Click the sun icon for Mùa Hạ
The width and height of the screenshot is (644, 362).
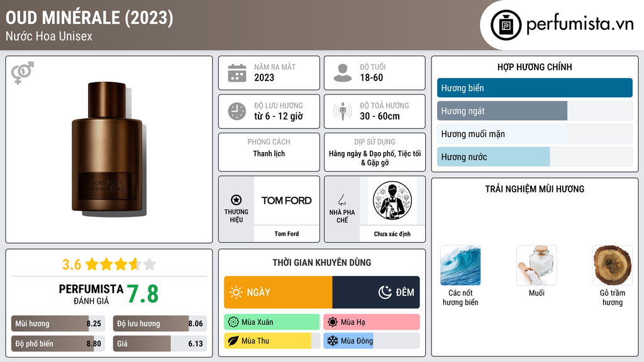pos(333,322)
